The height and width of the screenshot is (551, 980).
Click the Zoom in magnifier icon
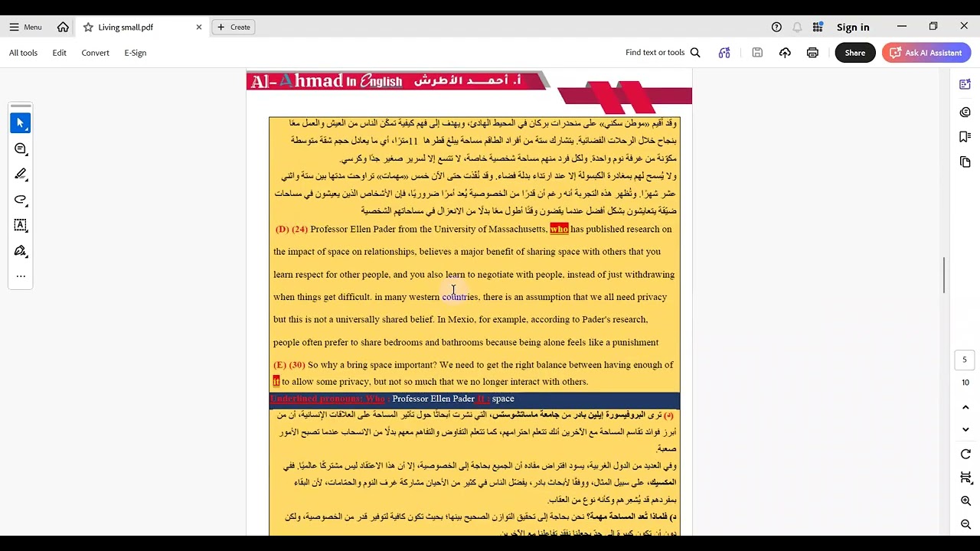[x=965, y=501]
